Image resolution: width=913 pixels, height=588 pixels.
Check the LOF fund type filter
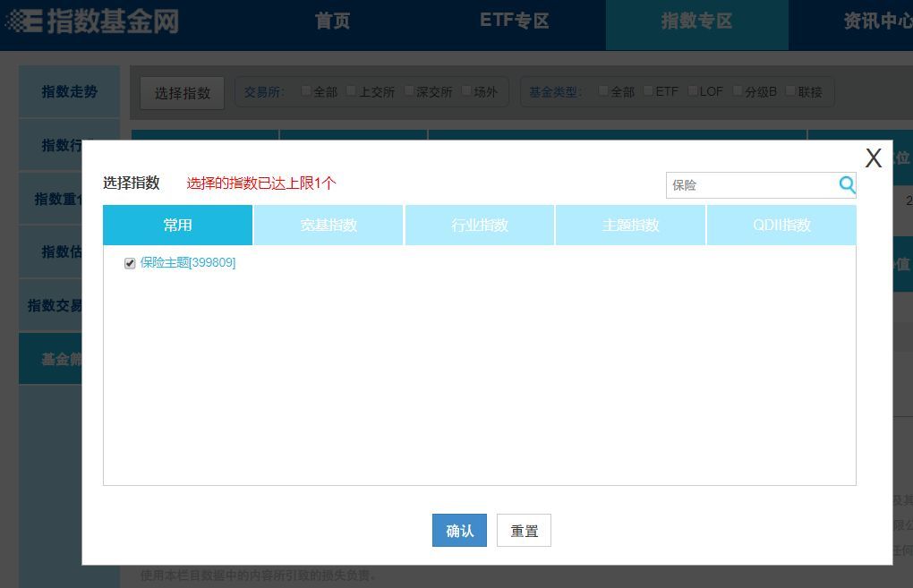pyautogui.click(x=693, y=90)
